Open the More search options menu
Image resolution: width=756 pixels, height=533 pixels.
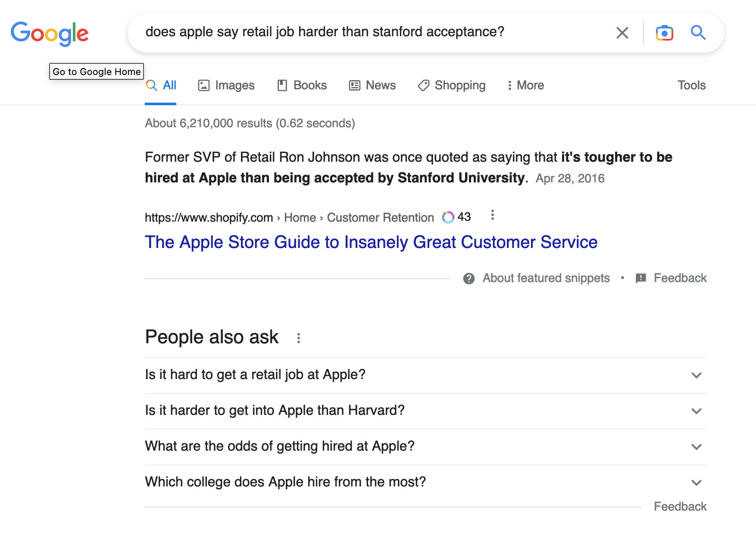click(x=525, y=85)
